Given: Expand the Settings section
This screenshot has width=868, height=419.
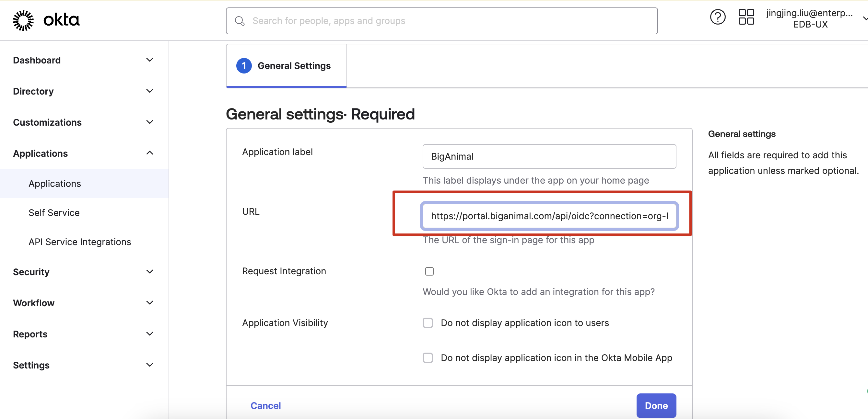Looking at the screenshot, I should tap(84, 365).
